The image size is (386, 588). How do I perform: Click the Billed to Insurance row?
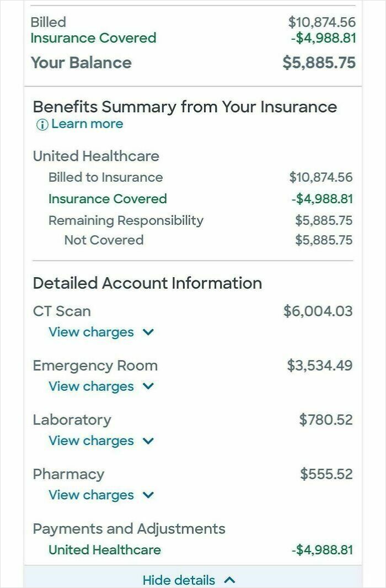(x=105, y=177)
